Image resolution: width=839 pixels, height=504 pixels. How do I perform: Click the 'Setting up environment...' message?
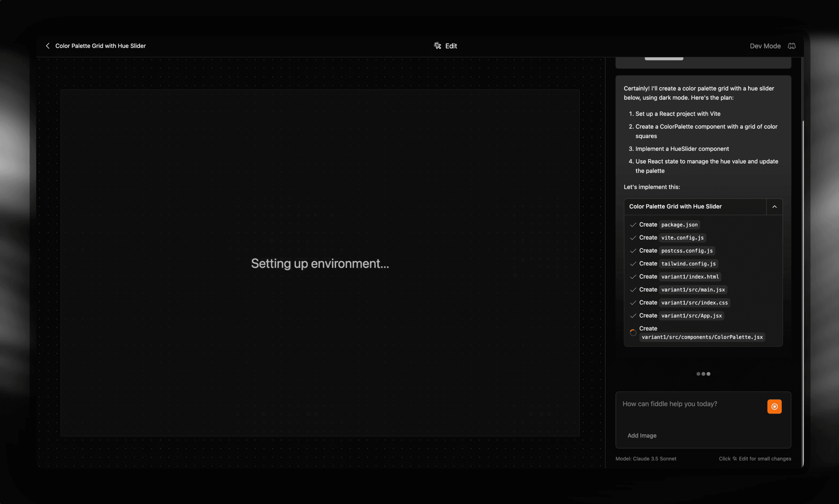pos(319,264)
